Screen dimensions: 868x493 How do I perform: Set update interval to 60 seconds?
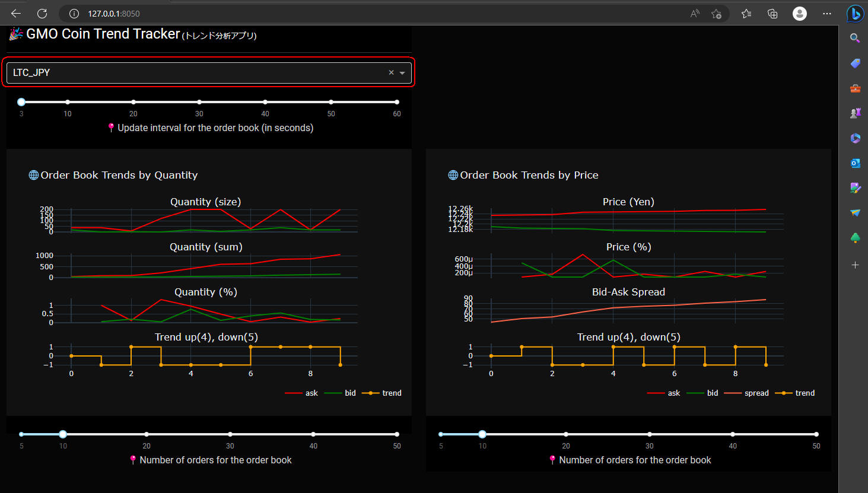pos(397,102)
